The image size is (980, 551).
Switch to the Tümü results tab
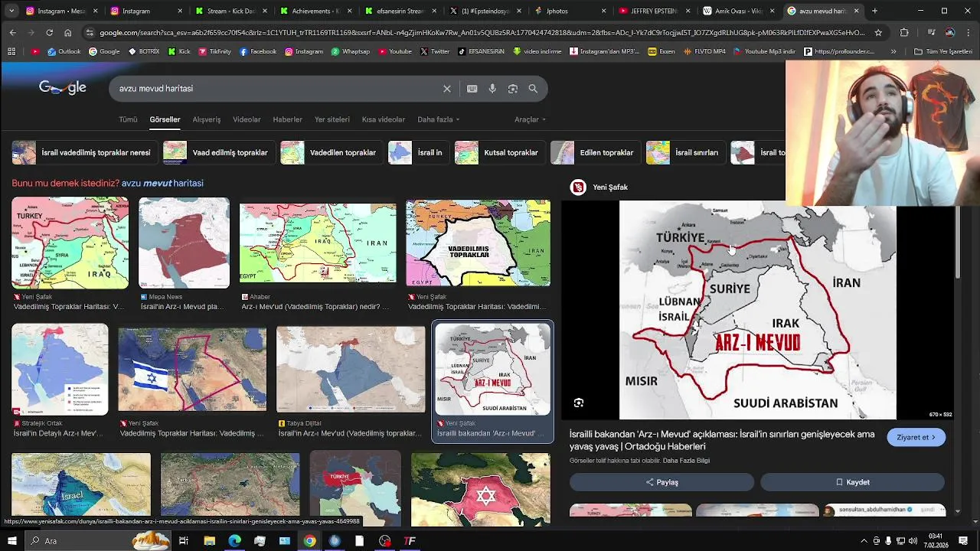(128, 119)
